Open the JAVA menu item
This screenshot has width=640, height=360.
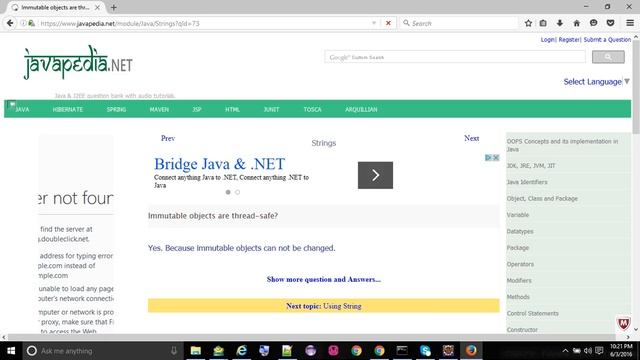click(x=22, y=109)
